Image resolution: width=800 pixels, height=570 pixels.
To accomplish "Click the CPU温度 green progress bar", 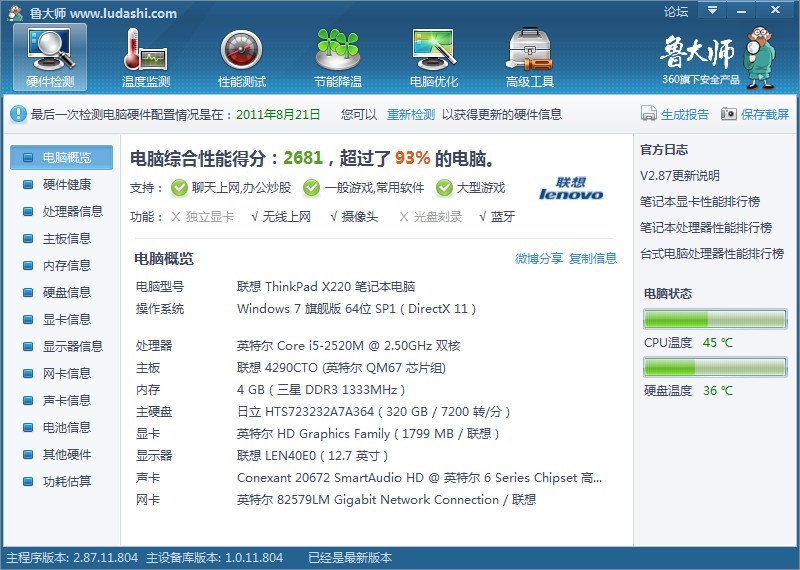I will pos(715,319).
